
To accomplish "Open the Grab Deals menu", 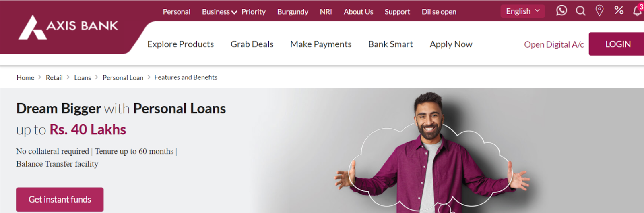I will pyautogui.click(x=252, y=44).
